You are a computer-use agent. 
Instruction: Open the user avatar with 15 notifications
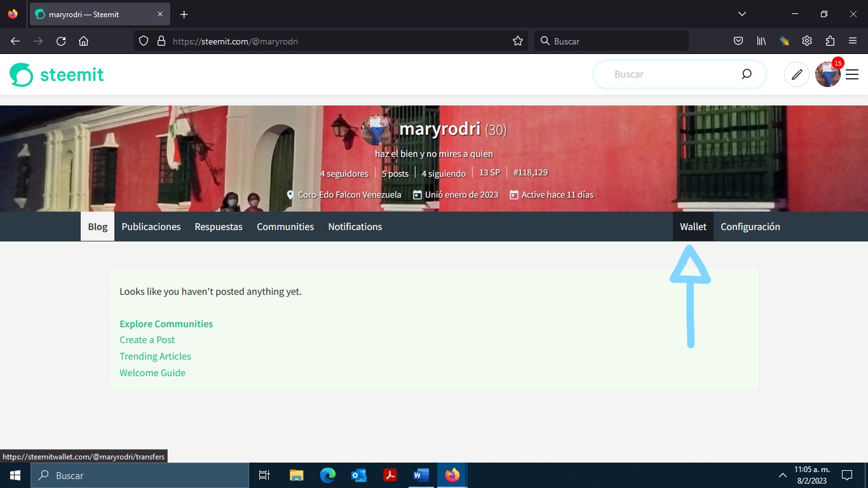tap(828, 74)
